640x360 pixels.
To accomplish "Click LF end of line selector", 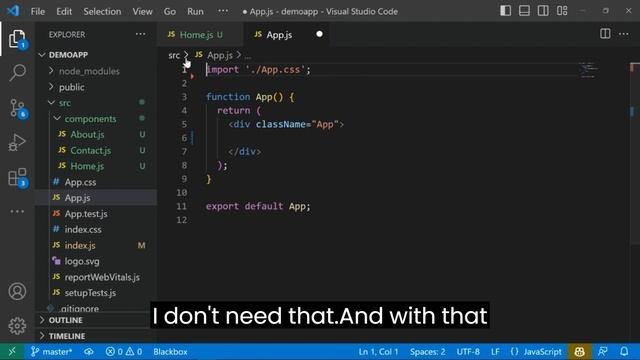I will [x=495, y=351].
